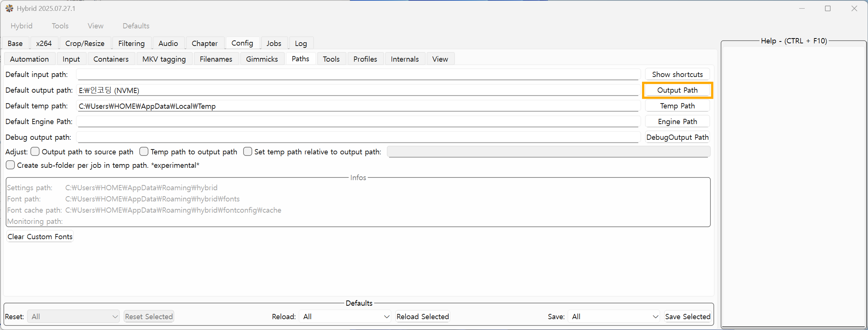The width and height of the screenshot is (868, 330).
Task: Enable Temp path to output path
Action: point(144,151)
